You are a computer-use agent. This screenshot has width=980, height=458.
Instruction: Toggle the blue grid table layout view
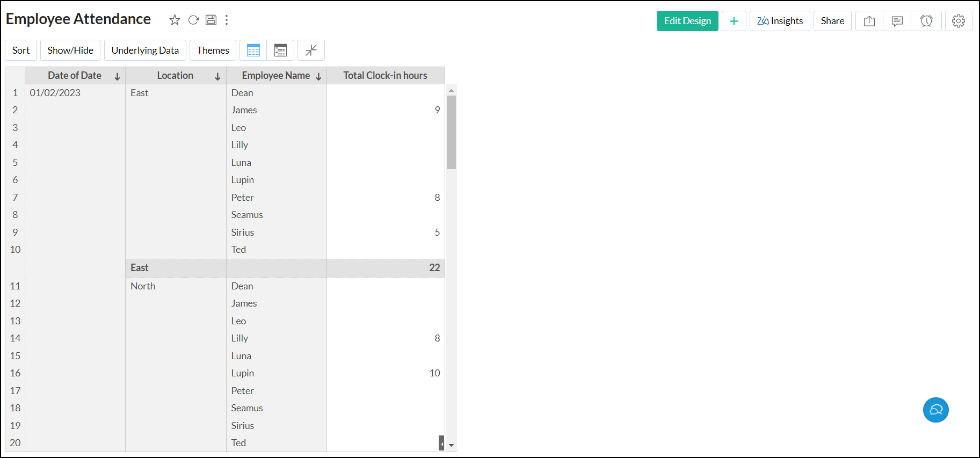253,50
